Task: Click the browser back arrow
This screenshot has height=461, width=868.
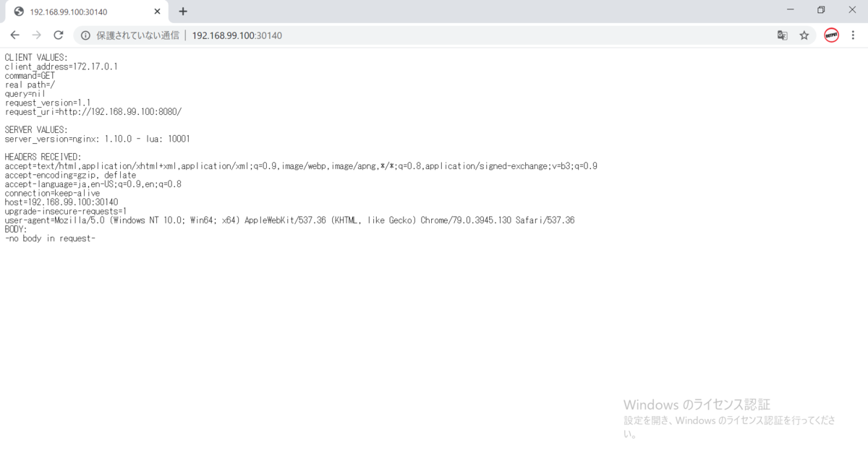Action: tap(14, 35)
